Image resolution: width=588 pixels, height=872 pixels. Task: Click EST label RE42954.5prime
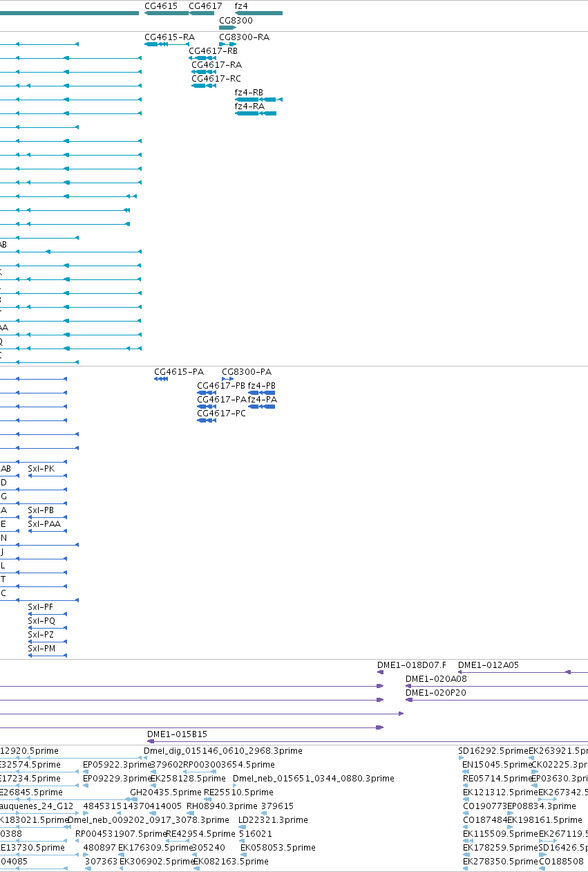click(x=200, y=834)
